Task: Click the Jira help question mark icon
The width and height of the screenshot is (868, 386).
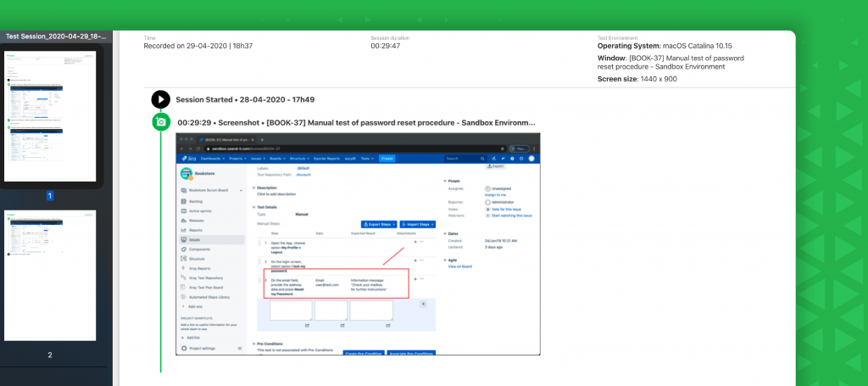Action: [512, 159]
